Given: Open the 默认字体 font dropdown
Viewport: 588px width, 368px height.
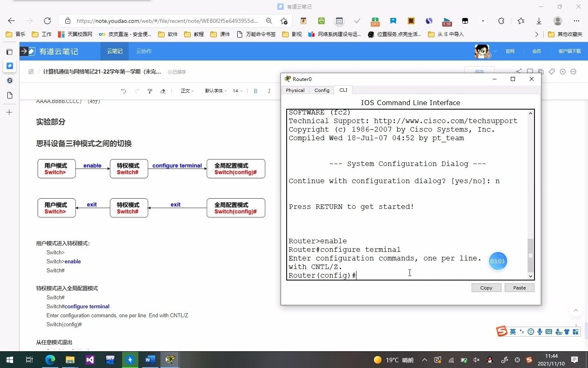Looking at the screenshot, I should tap(216, 91).
